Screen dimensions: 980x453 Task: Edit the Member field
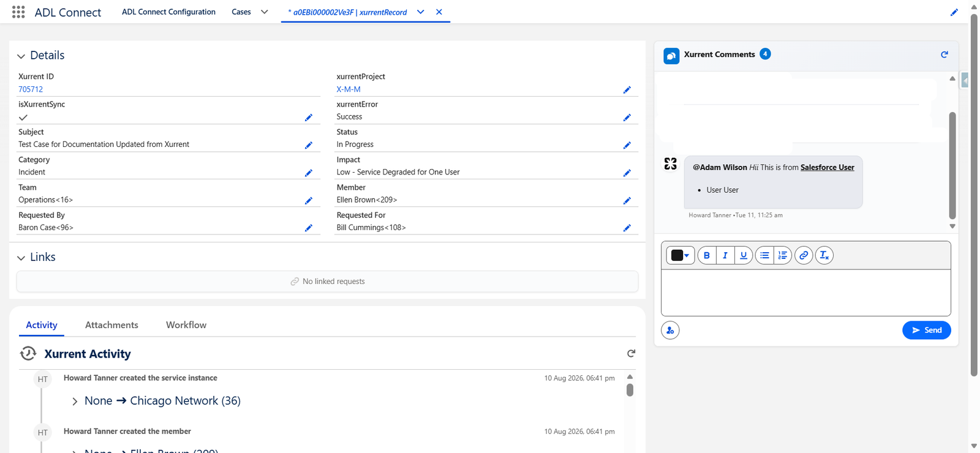pos(627,200)
